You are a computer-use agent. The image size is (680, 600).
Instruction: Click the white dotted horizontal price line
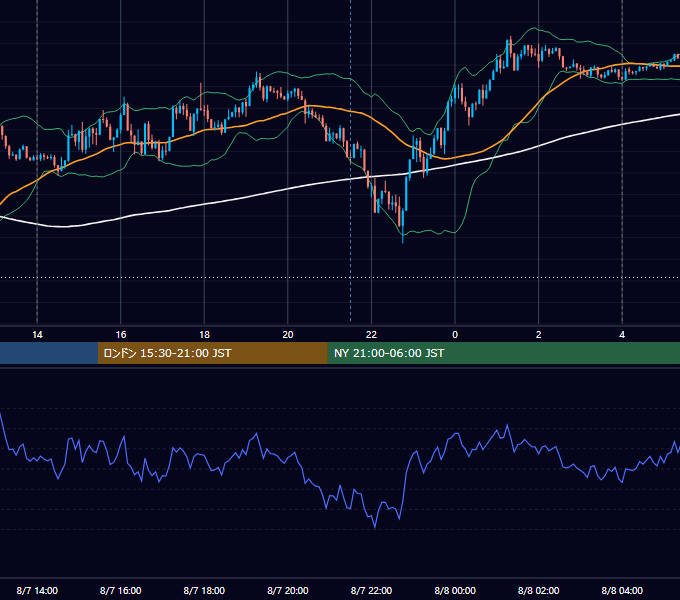(340, 277)
